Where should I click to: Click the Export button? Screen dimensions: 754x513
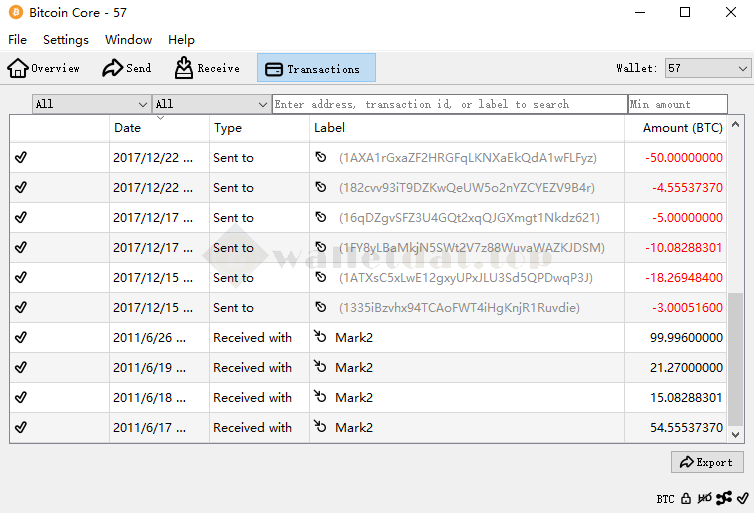[707, 462]
